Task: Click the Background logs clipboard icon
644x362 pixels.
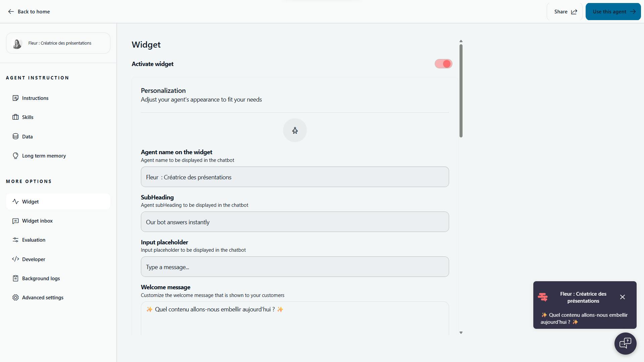Action: pos(15,279)
